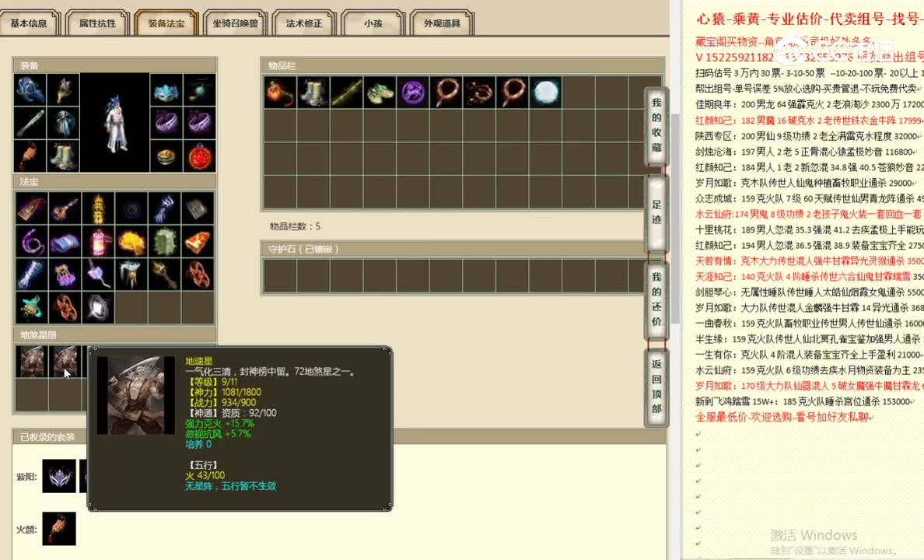Click the 剑蚀沧海 listing line in document
The width and height of the screenshot is (924, 560).
tap(804, 152)
